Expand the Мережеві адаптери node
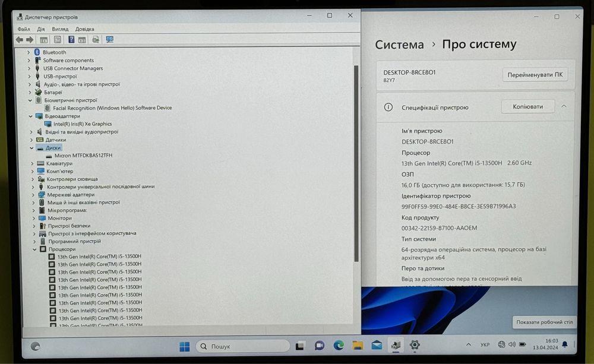This screenshot has height=364, width=594. tap(33, 195)
